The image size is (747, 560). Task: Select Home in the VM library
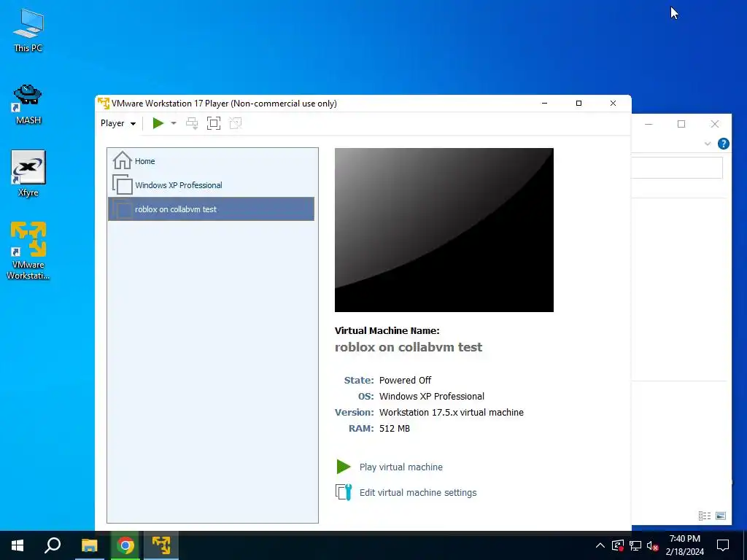click(x=211, y=161)
